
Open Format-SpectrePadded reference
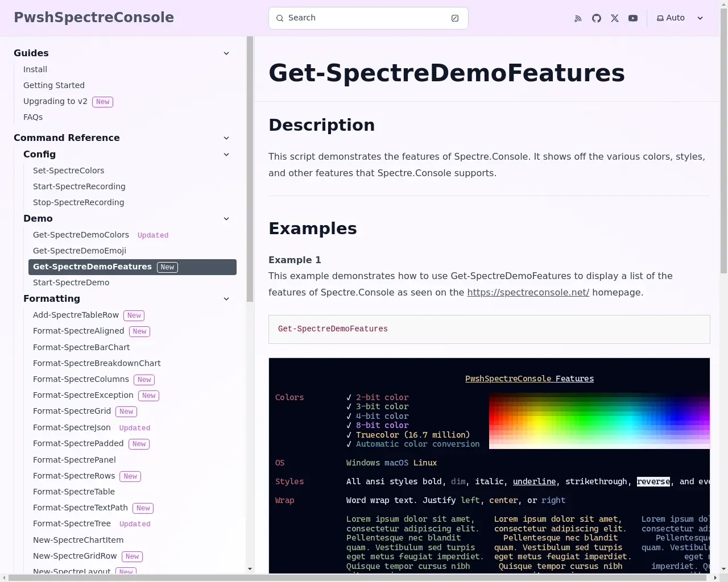pyautogui.click(x=78, y=443)
